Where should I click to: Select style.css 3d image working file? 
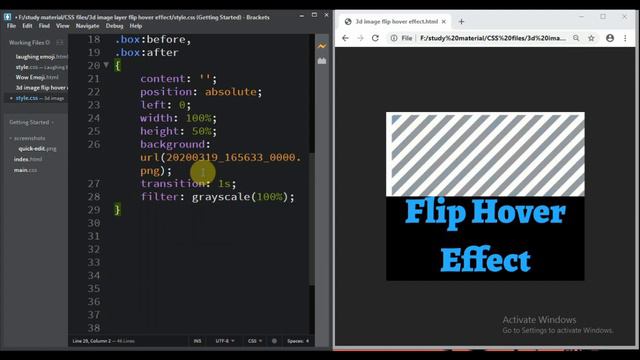[40, 98]
